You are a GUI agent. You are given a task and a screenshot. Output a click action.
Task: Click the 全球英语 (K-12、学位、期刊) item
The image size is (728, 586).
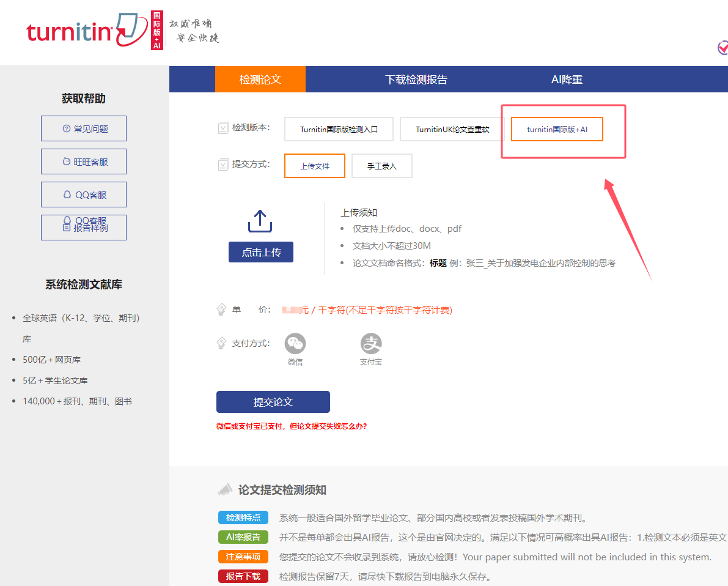click(x=81, y=328)
